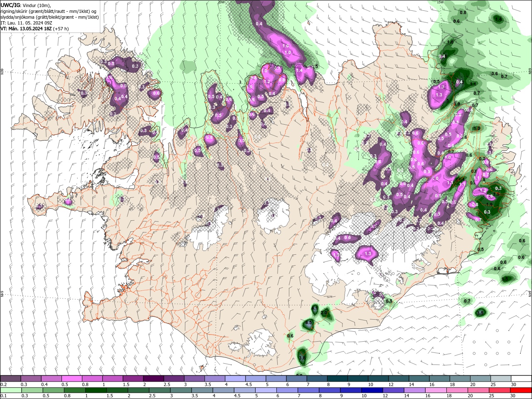Click the dark teal swatch labeled 8 in top row

(337, 379)
